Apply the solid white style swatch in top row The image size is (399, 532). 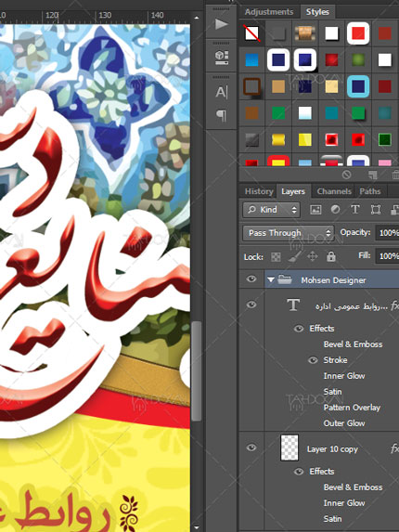click(x=331, y=33)
